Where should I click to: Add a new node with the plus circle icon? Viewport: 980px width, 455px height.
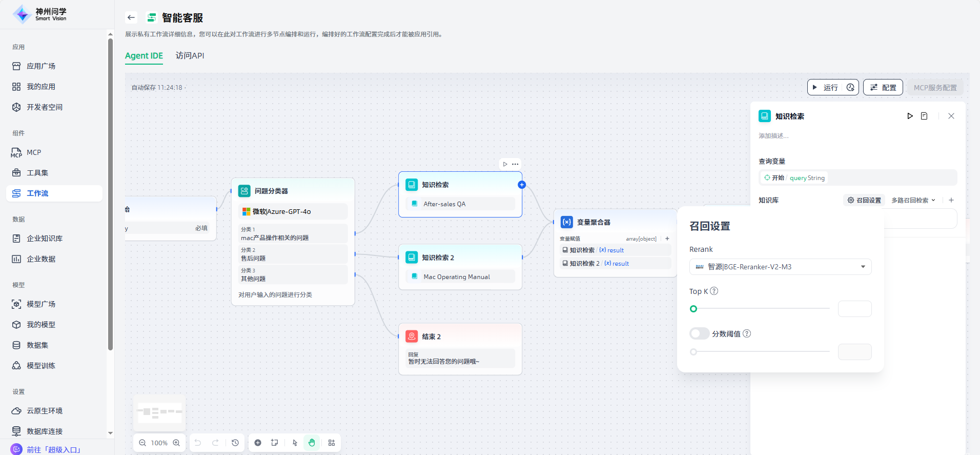(x=258, y=443)
